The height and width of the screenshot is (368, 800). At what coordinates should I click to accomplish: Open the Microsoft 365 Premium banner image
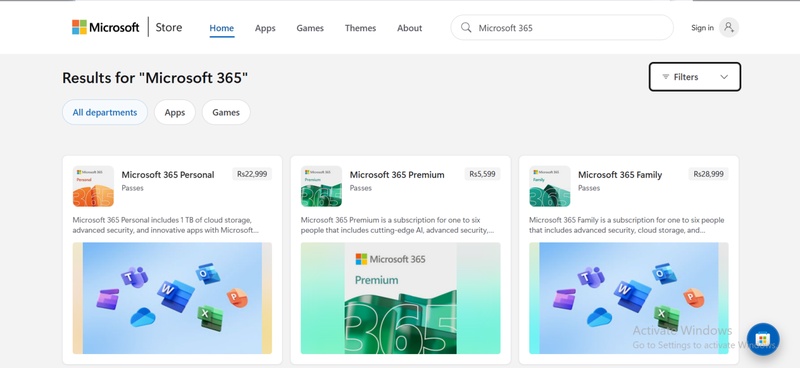(x=401, y=298)
